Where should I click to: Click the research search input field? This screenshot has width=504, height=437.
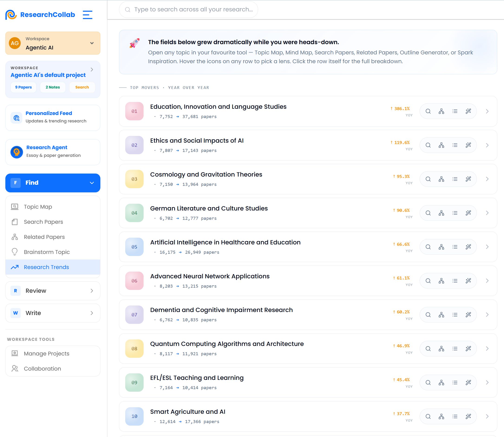pos(188,10)
